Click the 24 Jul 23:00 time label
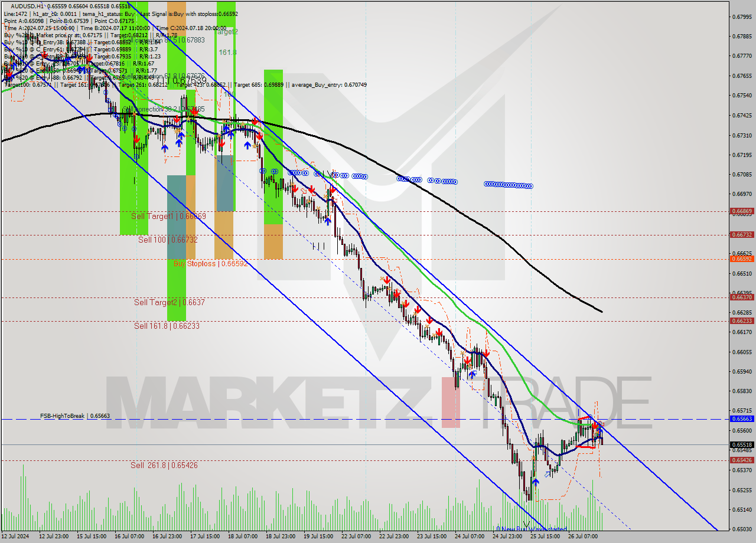The height and width of the screenshot is (543, 756). (507, 537)
